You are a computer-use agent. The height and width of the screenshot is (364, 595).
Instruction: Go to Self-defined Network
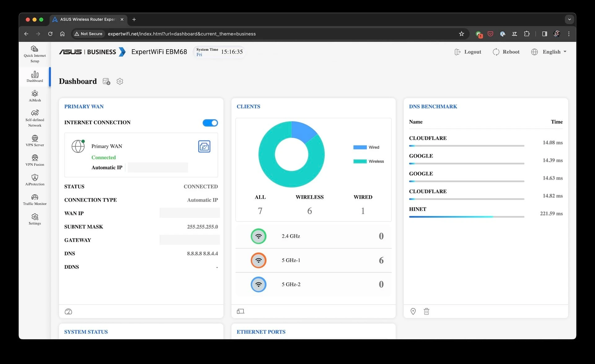(x=35, y=119)
